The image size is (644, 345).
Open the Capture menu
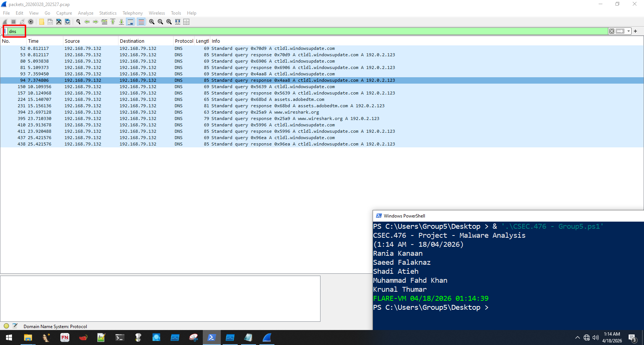[x=64, y=13]
